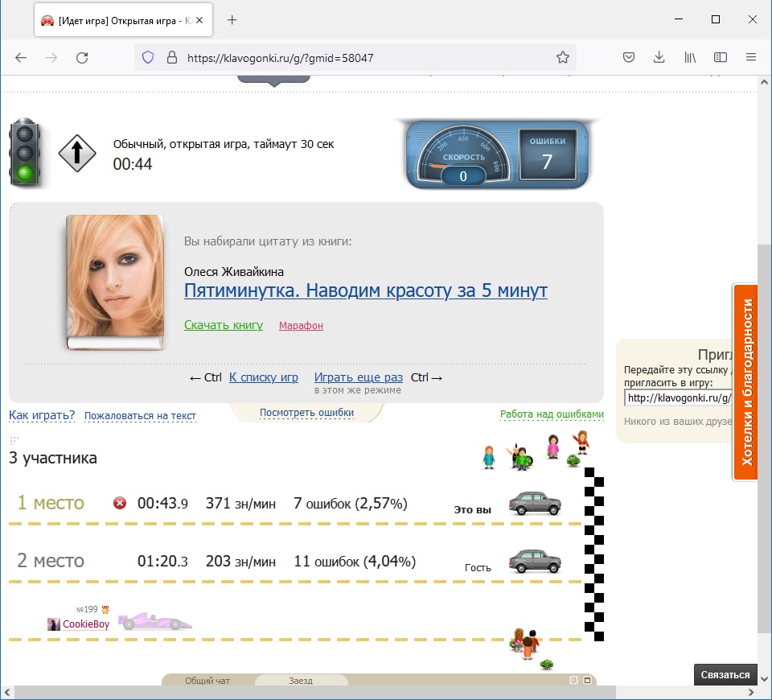Click 'Играть еще раз' link
Screen dimensions: 772x700
pyautogui.click(x=359, y=377)
